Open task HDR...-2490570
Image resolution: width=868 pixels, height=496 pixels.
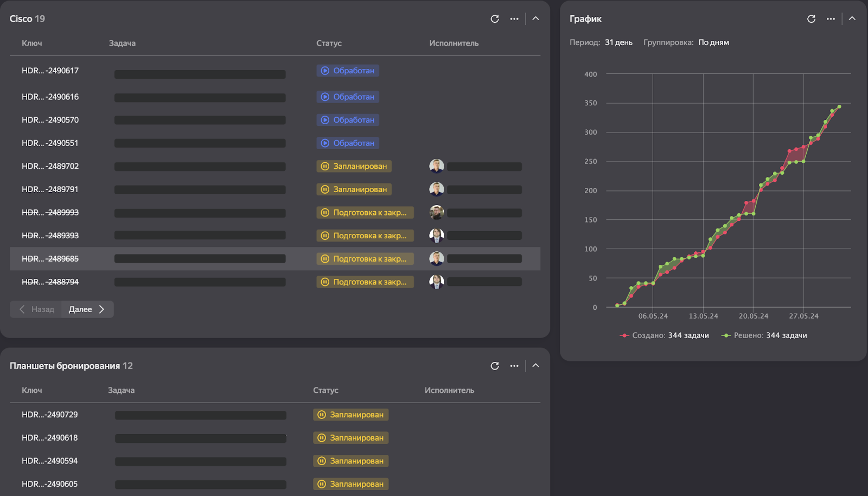50,120
